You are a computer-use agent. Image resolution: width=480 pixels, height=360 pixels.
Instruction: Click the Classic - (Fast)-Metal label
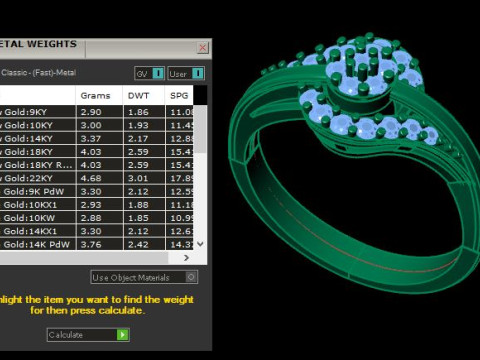[39, 73]
